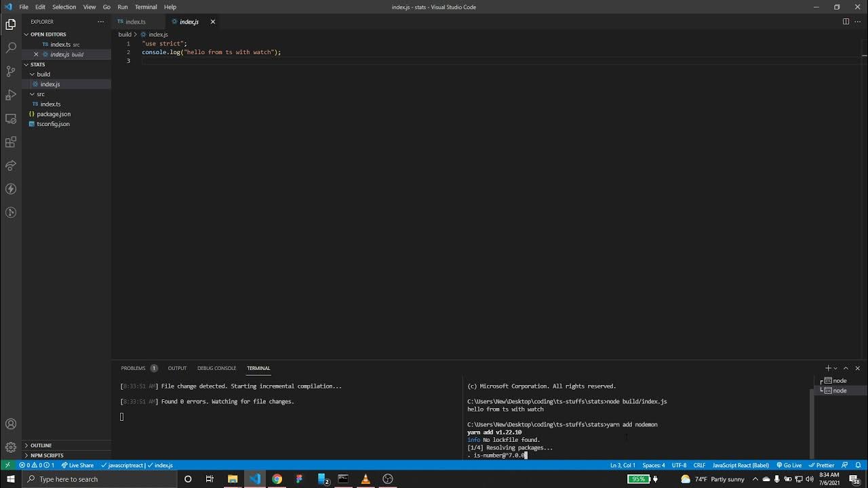Viewport: 868px width, 488px height.
Task: Open Windows Action Center notifications
Action: (854, 479)
